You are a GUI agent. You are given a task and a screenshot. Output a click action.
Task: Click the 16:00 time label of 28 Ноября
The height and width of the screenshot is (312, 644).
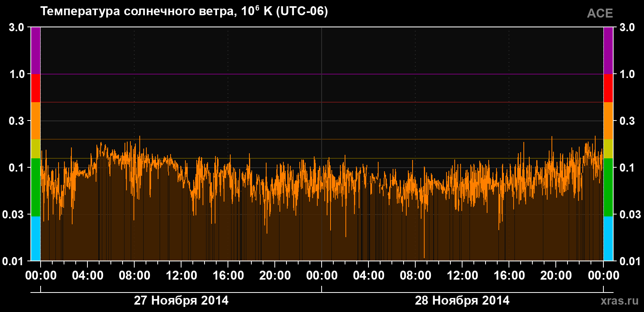click(x=509, y=276)
